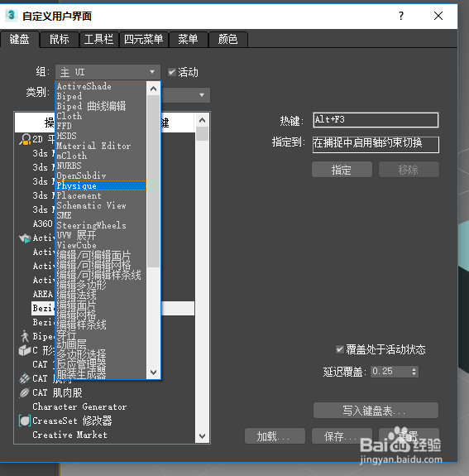
Task: Click the ActiveShade teapot icon in action list
Action: click(25, 238)
